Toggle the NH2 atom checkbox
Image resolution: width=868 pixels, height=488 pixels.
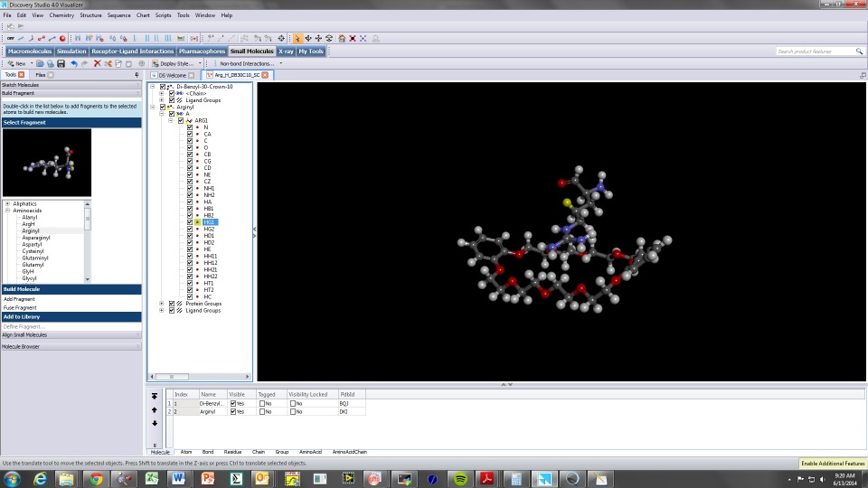click(x=190, y=195)
